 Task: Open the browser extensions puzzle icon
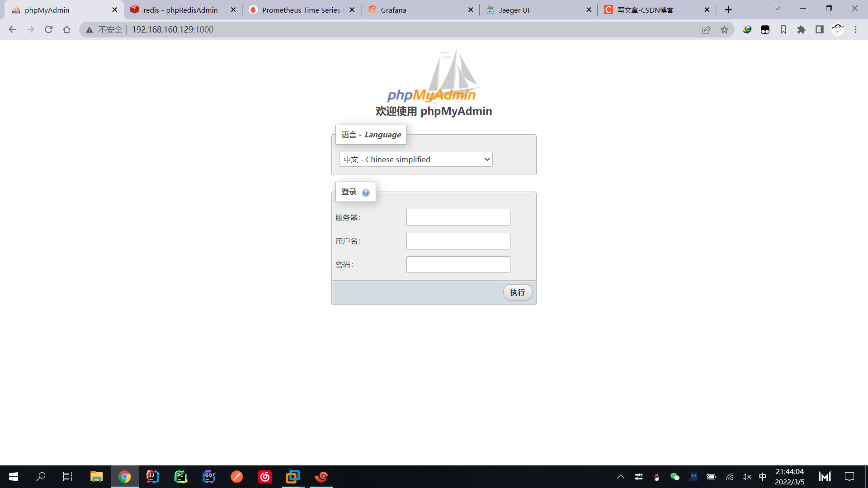tap(801, 30)
